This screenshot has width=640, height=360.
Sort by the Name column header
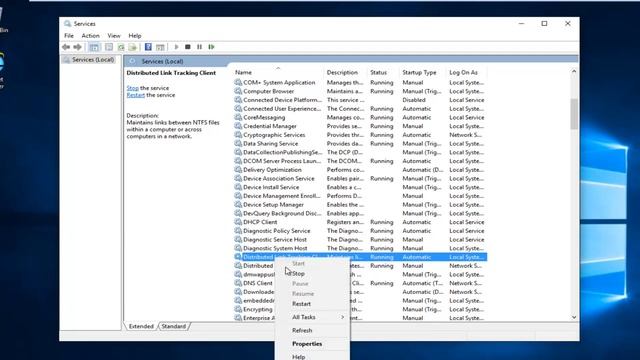(278, 72)
